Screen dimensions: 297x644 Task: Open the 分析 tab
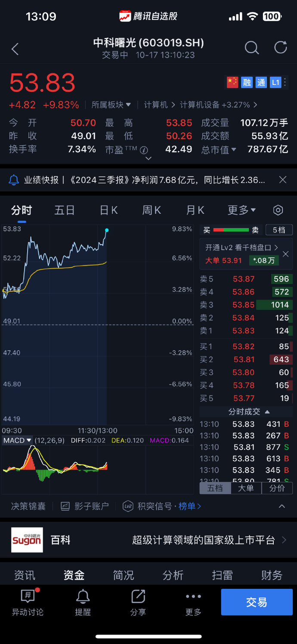coord(173,575)
